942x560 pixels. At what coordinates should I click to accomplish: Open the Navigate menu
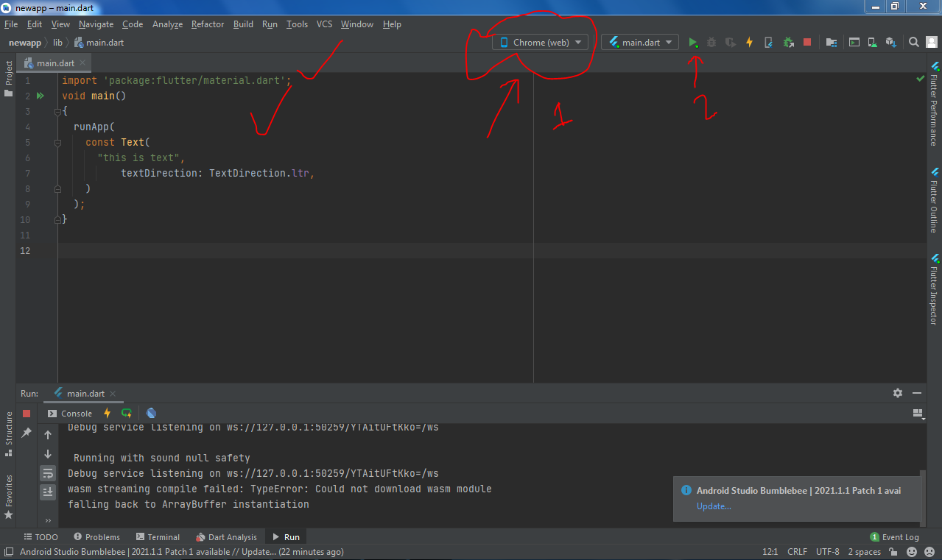(96, 24)
